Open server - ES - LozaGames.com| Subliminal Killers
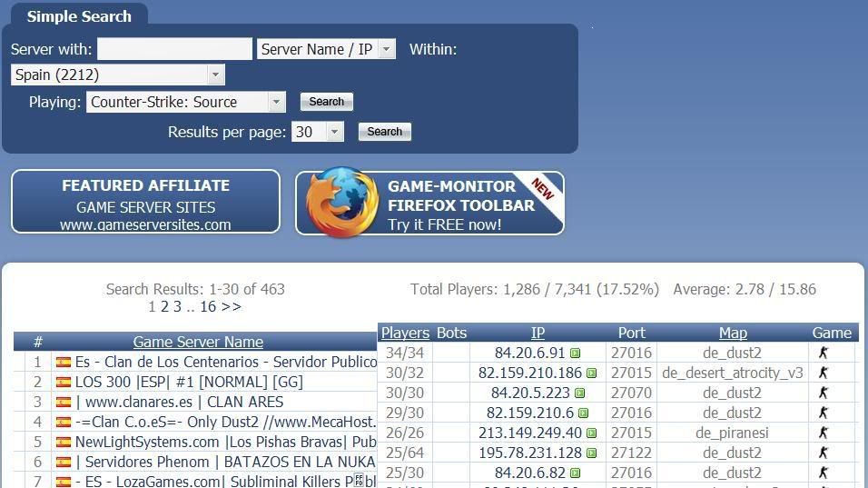Image resolution: width=868 pixels, height=488 pixels. tap(226, 481)
